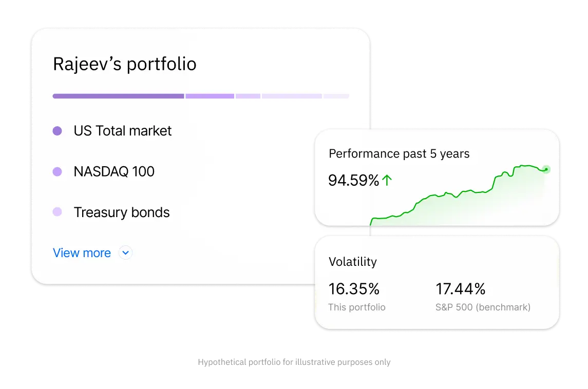Select the US Total market item
The image size is (588, 389).
[x=122, y=131]
